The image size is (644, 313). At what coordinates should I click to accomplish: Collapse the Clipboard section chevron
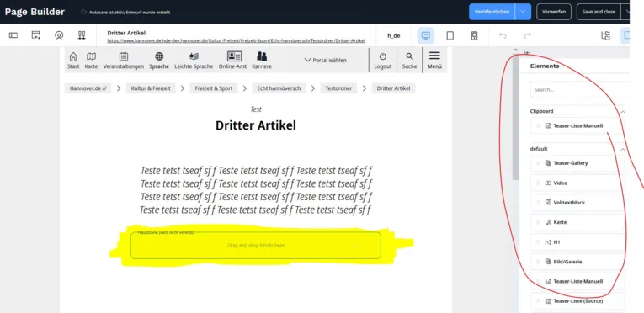[x=623, y=111]
